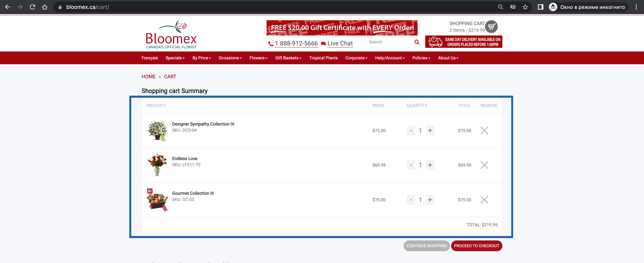Image resolution: width=644 pixels, height=263 pixels.
Task: Open Chrome three-dot menu
Action: pyautogui.click(x=636, y=7)
